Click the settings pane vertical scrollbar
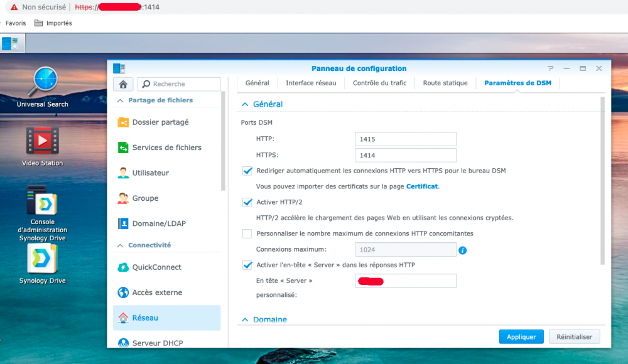The image size is (628, 364). click(602, 181)
